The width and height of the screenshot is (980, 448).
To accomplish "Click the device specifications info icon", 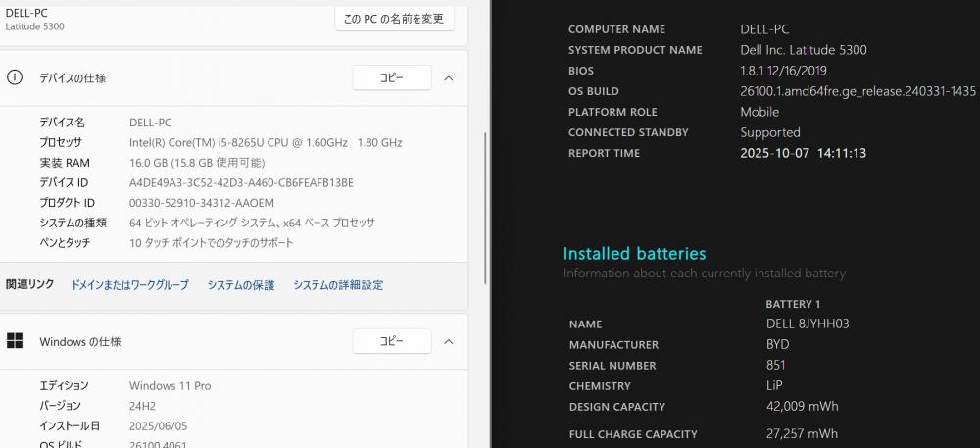I will click(15, 77).
